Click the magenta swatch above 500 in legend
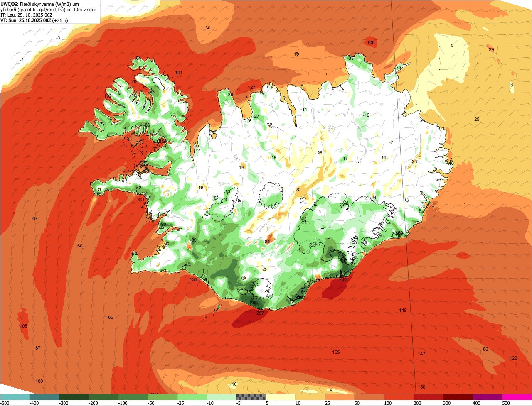 click(517, 397)
